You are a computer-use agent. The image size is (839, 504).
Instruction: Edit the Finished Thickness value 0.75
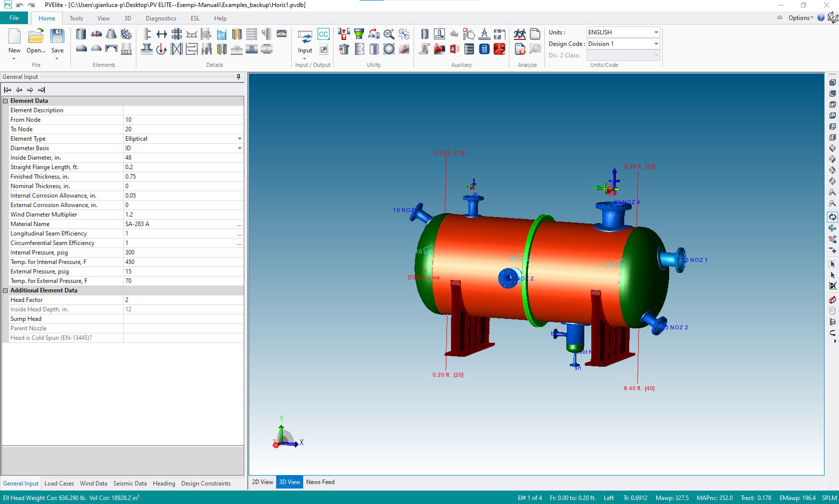click(x=183, y=177)
